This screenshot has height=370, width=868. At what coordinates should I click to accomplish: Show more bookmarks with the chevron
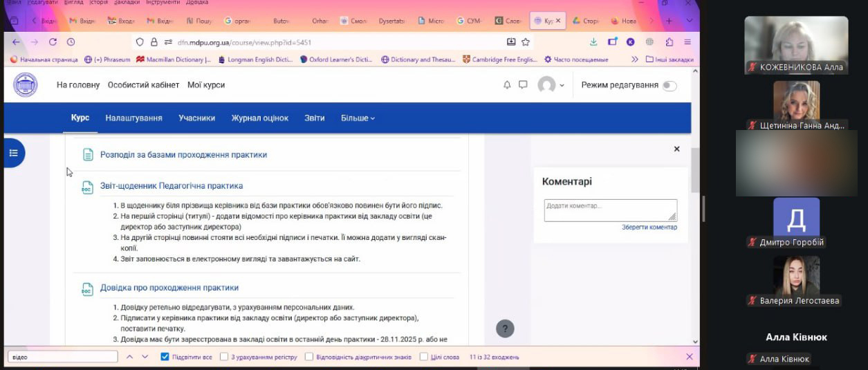pyautogui.click(x=635, y=59)
